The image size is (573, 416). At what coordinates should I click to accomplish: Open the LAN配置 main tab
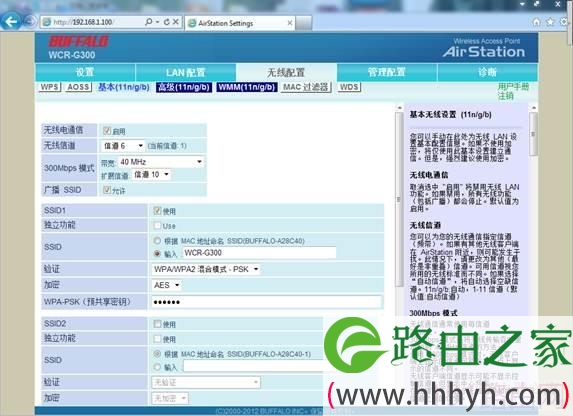(x=186, y=72)
